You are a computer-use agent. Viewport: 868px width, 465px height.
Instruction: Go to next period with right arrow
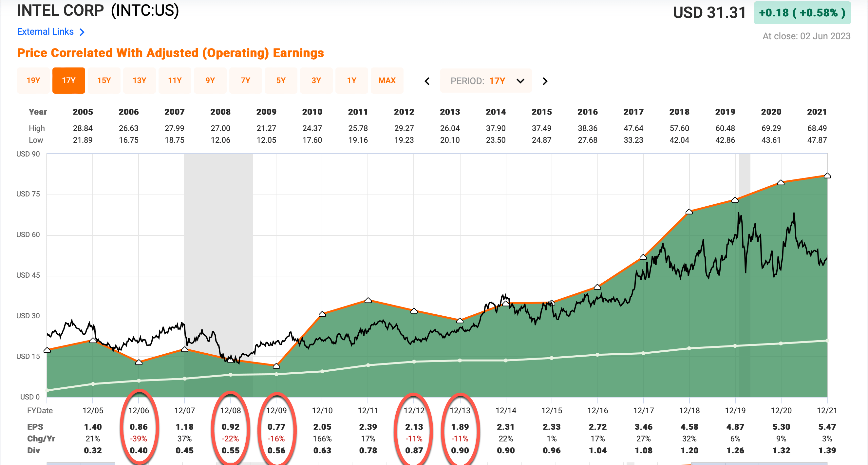click(545, 81)
